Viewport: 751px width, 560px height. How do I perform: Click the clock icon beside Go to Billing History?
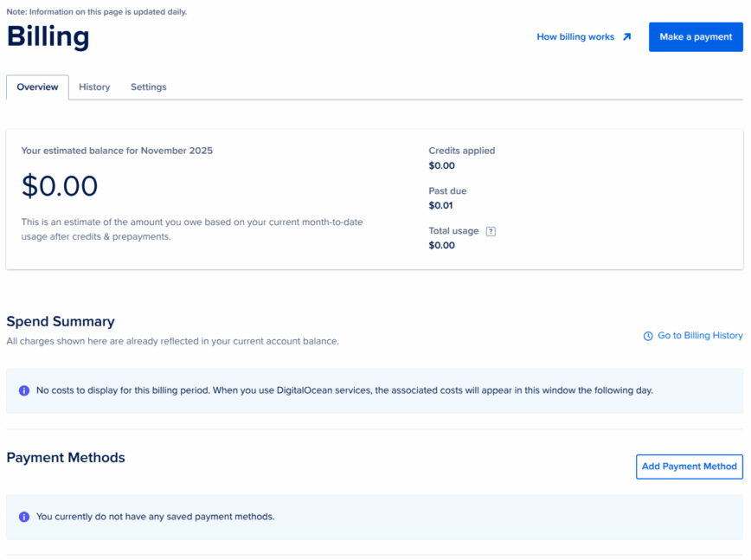point(648,336)
